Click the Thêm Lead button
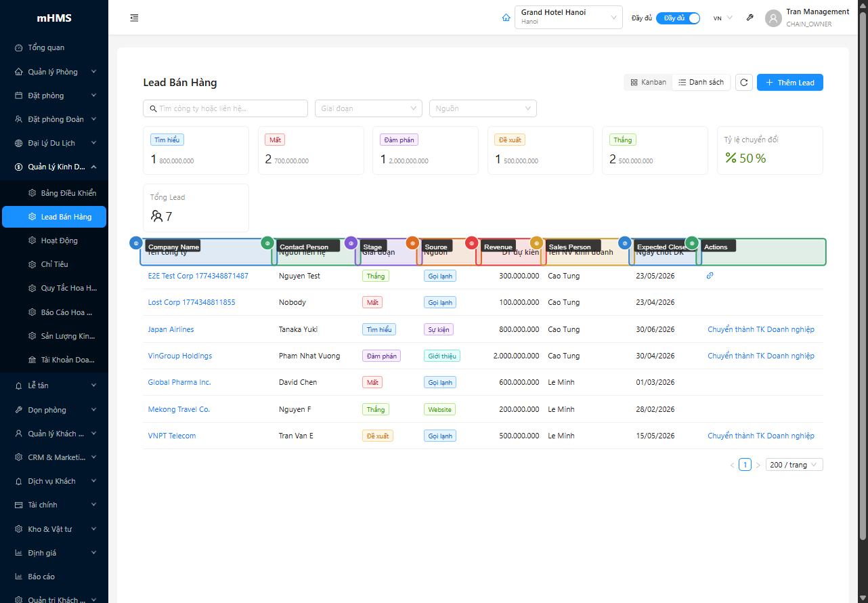The image size is (868, 603). tap(789, 82)
